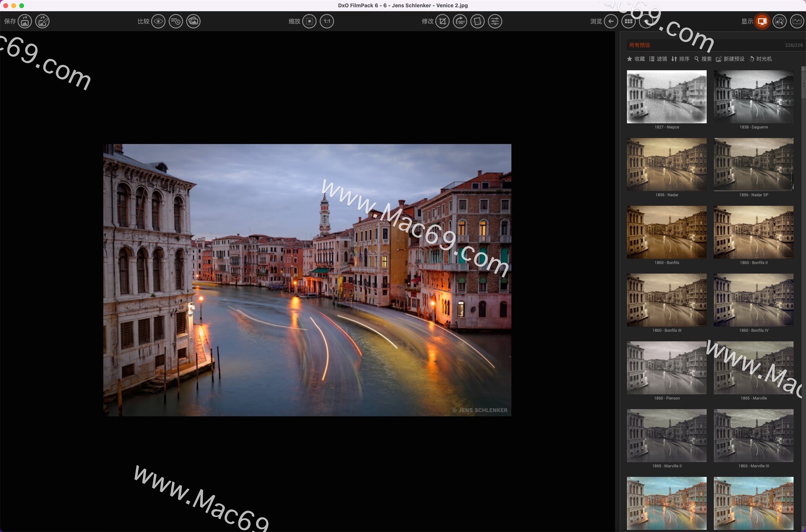Click the side-by-side compare images icon
Image resolution: width=806 pixels, height=532 pixels.
click(x=194, y=21)
